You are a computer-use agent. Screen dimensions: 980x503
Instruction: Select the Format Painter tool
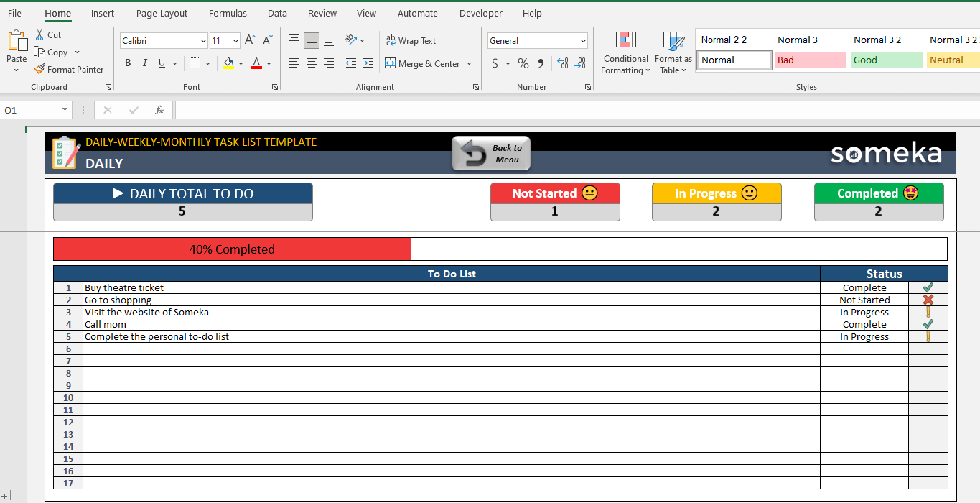(x=69, y=69)
